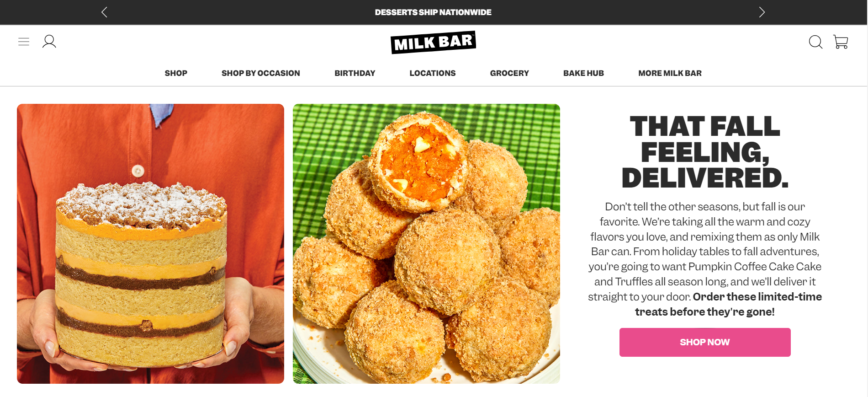
Task: Open the pumpkin truffles image
Action: pos(426,244)
